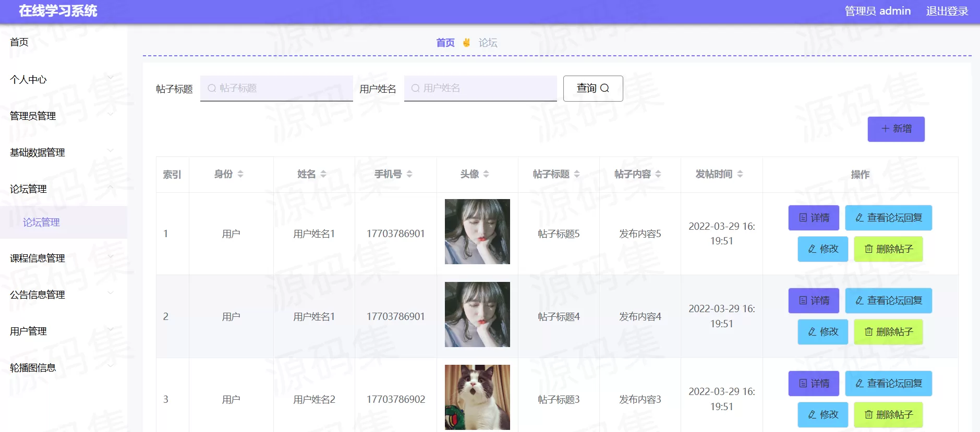Click 修改 for 帖子标题5
This screenshot has height=432, width=980.
pyautogui.click(x=823, y=249)
